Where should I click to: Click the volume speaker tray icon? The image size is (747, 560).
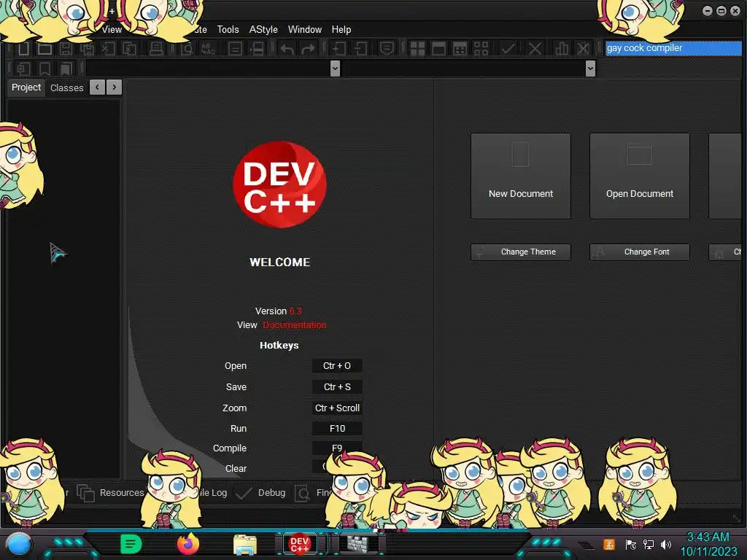pyautogui.click(x=666, y=544)
